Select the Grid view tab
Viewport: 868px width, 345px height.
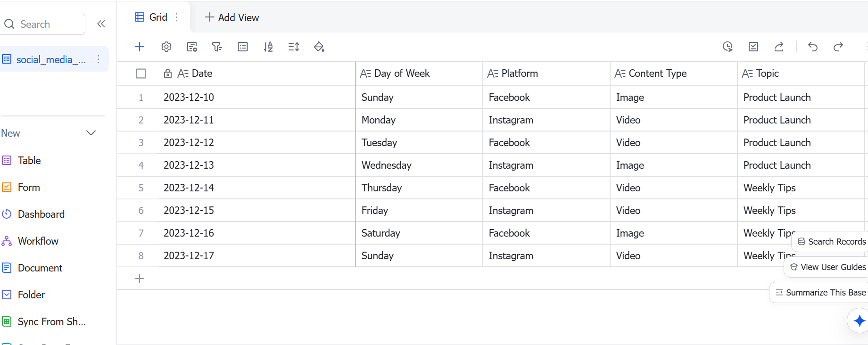(x=151, y=17)
